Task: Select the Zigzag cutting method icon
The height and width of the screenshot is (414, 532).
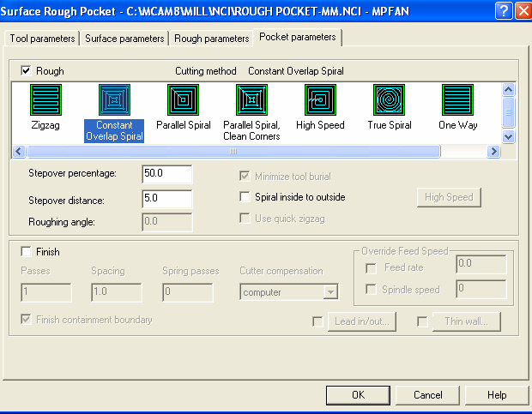Action: [x=45, y=100]
